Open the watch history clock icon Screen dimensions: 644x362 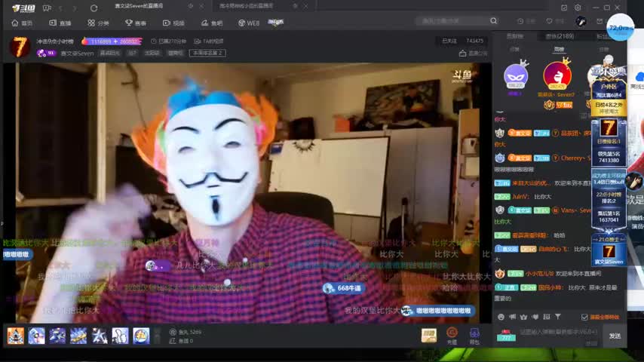[x=520, y=21]
